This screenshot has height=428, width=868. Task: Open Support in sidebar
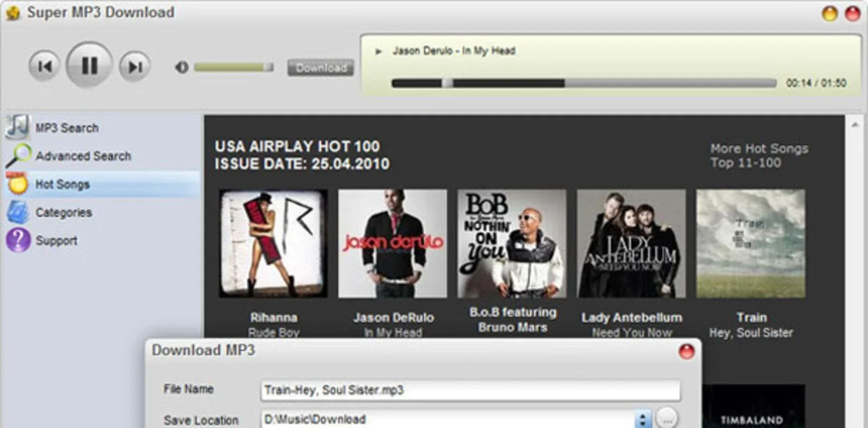tap(56, 241)
